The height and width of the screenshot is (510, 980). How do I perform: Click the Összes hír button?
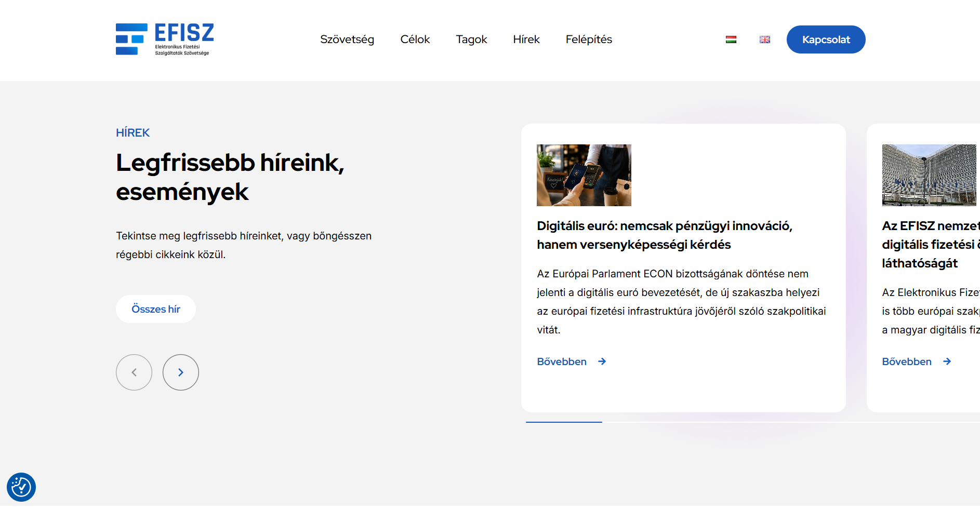tap(156, 309)
